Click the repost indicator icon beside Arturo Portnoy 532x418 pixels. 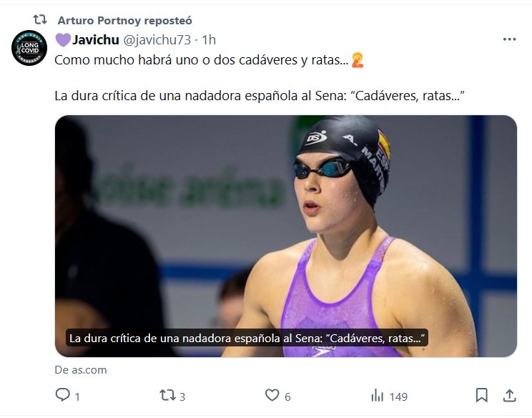pos(40,20)
